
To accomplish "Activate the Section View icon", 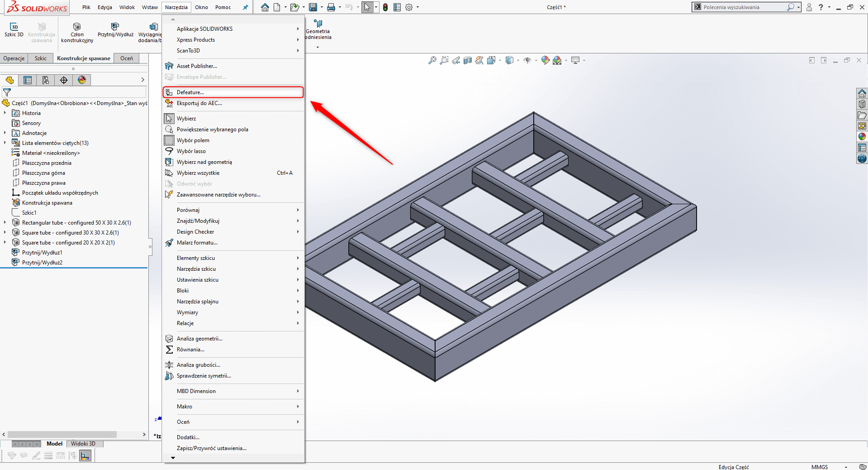I will coord(468,60).
